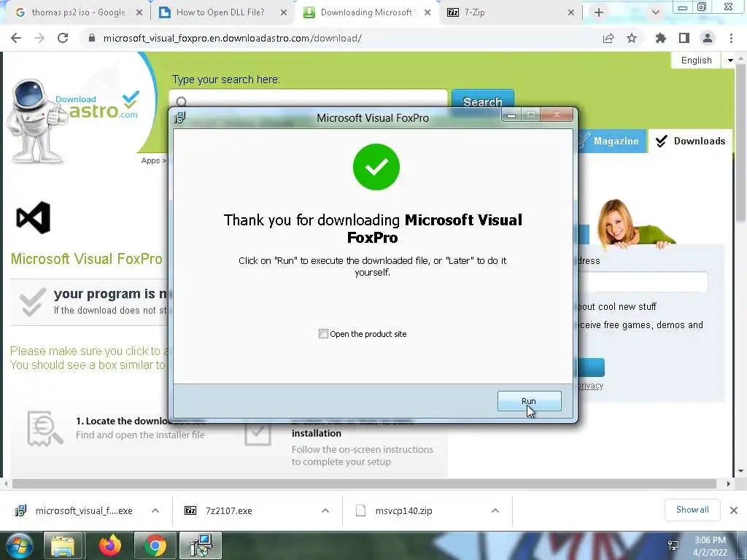Click the Apps breadcrumb link

[x=150, y=160]
